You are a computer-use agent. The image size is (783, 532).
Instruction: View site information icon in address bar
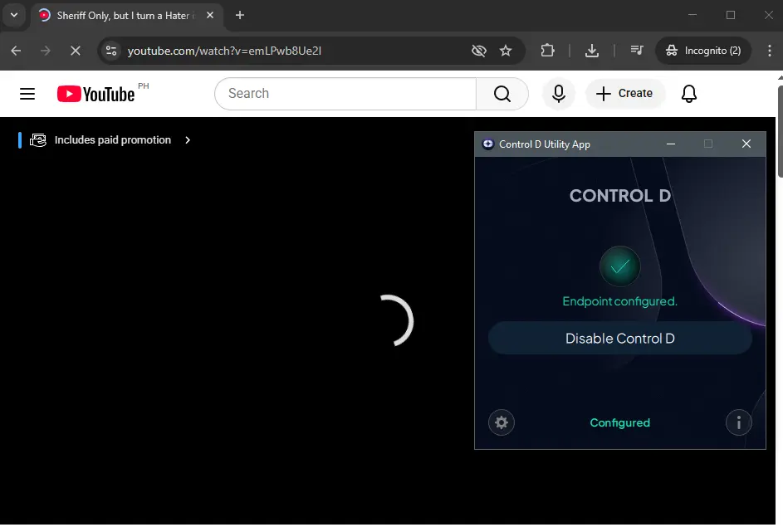[111, 51]
